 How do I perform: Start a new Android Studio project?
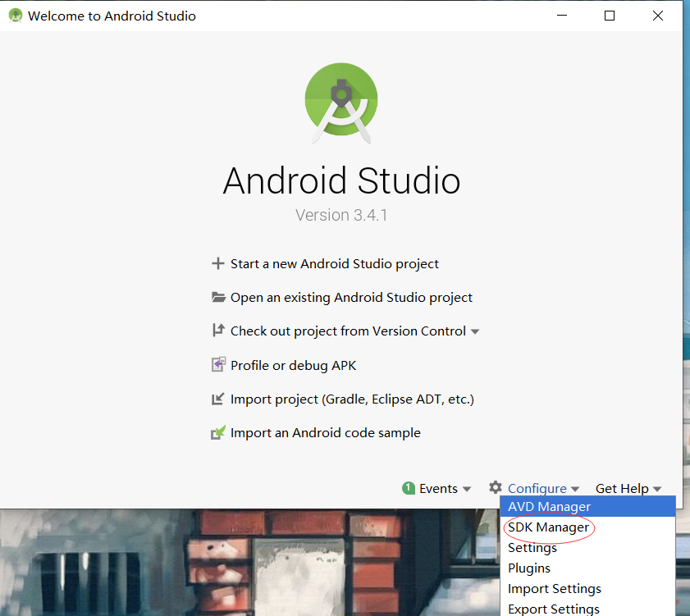coord(335,263)
